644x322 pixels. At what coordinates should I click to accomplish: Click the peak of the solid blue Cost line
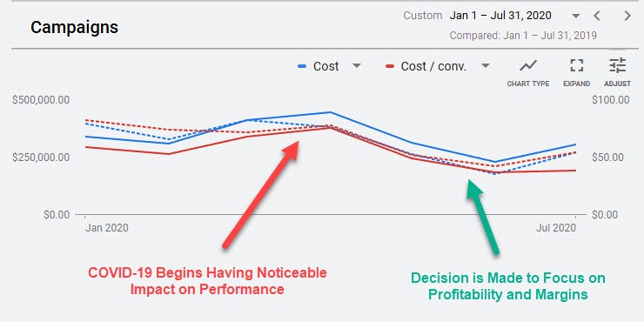click(x=330, y=112)
